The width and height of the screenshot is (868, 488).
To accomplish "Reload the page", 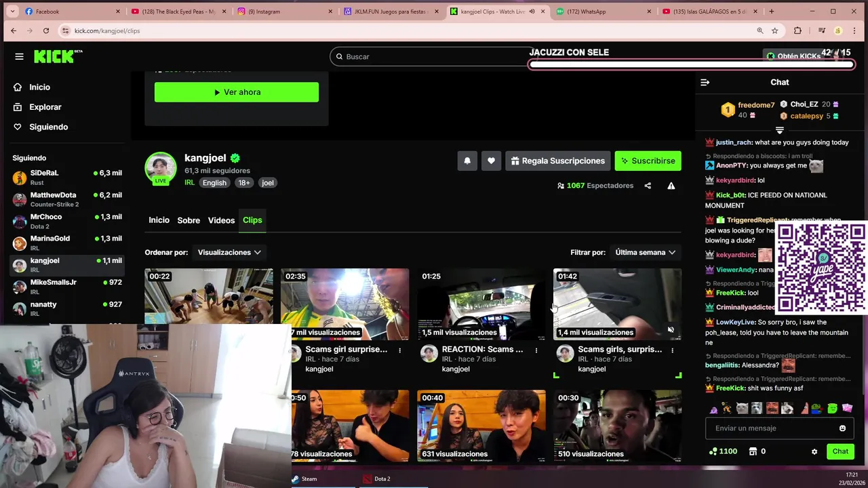I will (x=45, y=30).
